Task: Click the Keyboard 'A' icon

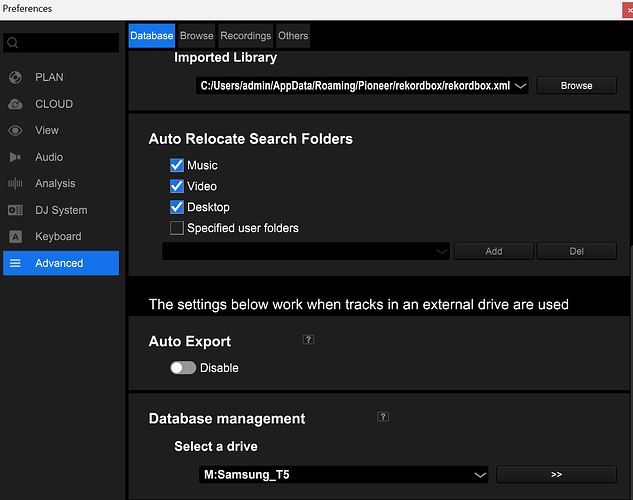Action: coord(15,236)
